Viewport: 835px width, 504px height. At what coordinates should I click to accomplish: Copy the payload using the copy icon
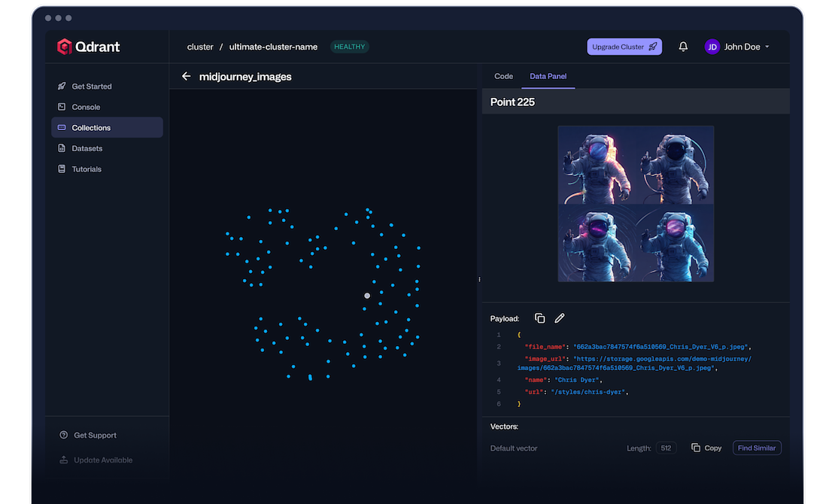point(539,319)
